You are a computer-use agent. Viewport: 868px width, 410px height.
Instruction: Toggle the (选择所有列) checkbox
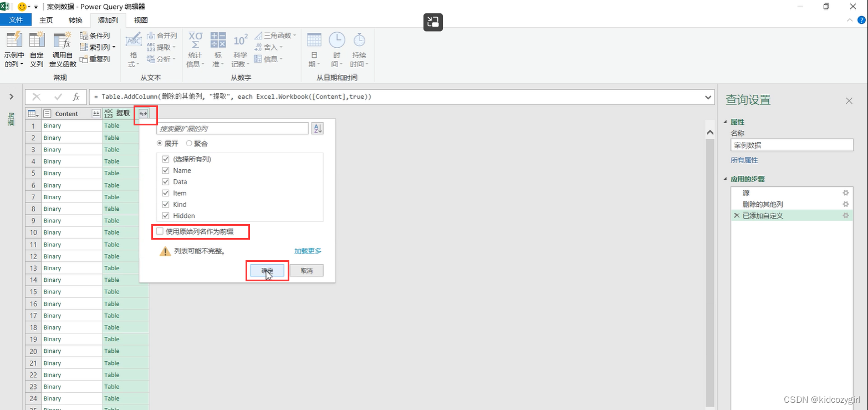(x=165, y=159)
